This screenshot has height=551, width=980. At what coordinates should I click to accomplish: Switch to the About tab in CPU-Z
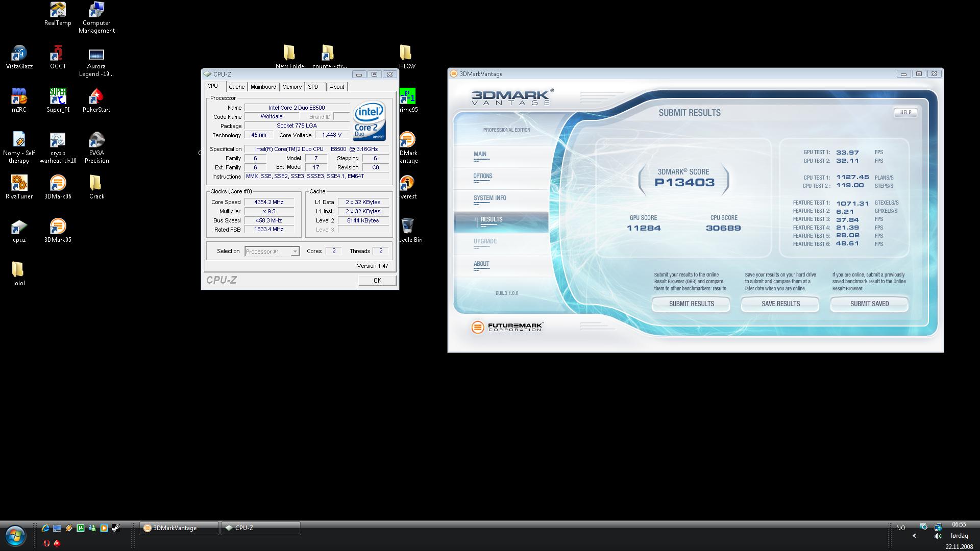[337, 87]
